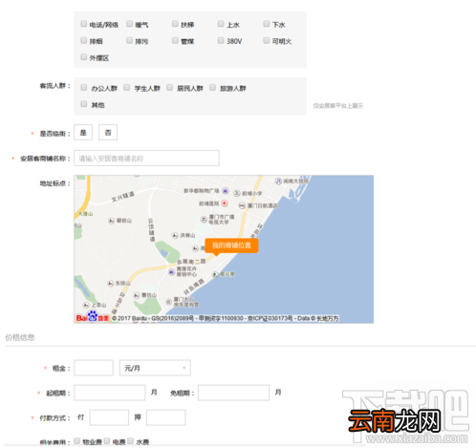Screen dimensions: 476x448
Task: Click the 碧岩山 mountain icon
Action: tap(111, 221)
